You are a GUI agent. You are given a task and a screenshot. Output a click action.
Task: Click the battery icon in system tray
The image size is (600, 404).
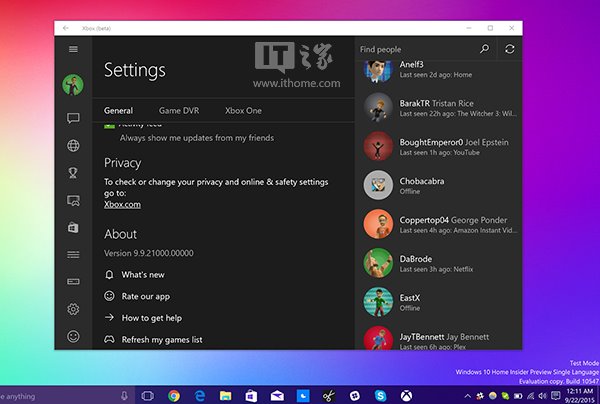click(518, 396)
